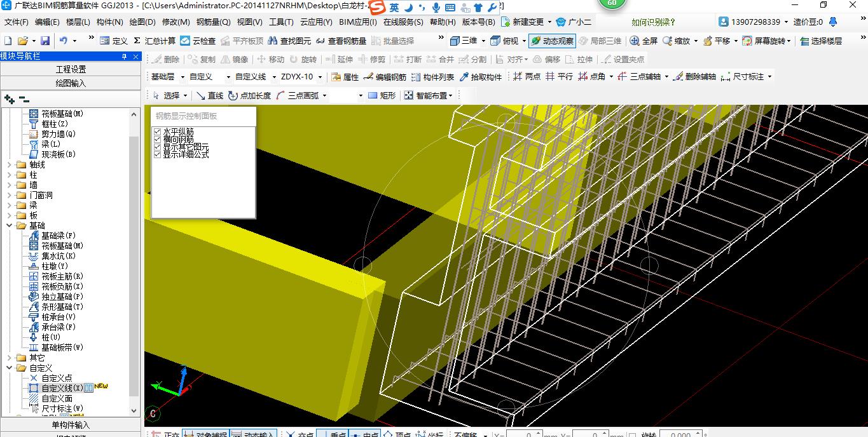Select 集水坑(K) in the tree
This screenshot has height=437, width=868.
(x=53, y=256)
